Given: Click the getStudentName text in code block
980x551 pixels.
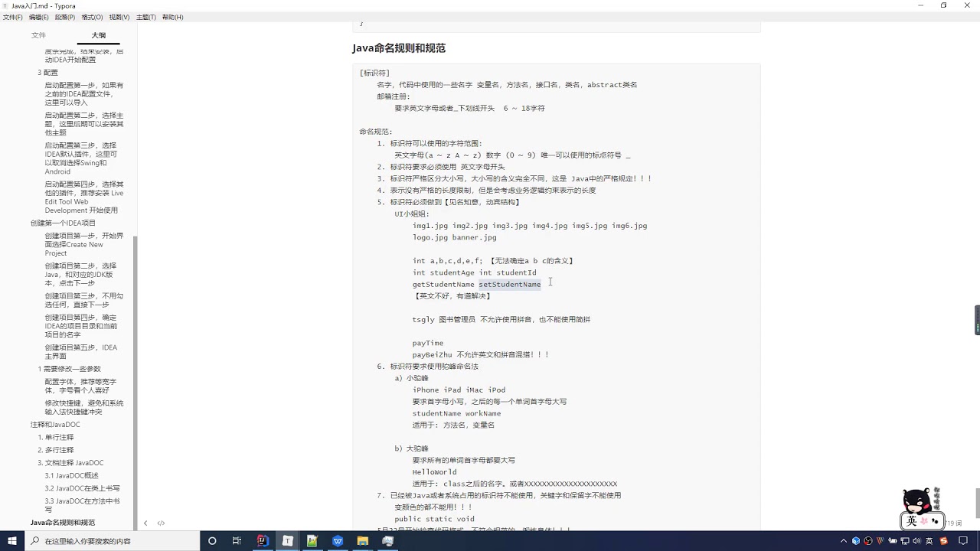Looking at the screenshot, I should coord(443,284).
